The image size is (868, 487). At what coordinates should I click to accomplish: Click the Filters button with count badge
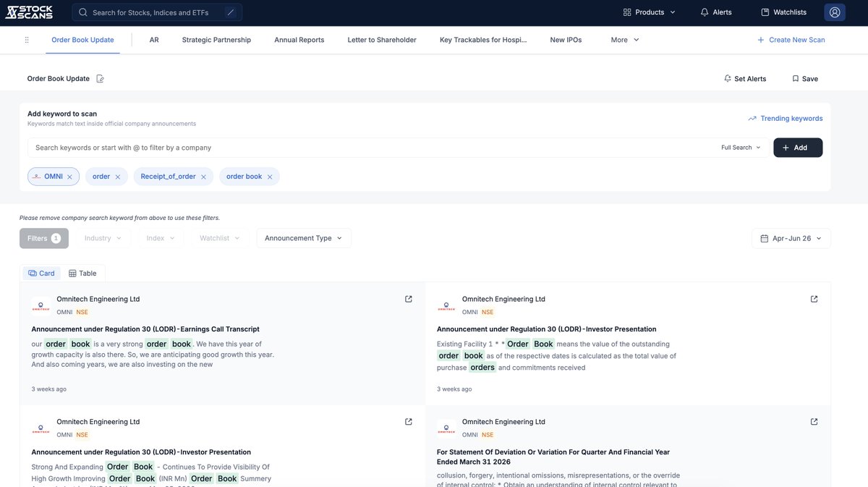click(44, 238)
